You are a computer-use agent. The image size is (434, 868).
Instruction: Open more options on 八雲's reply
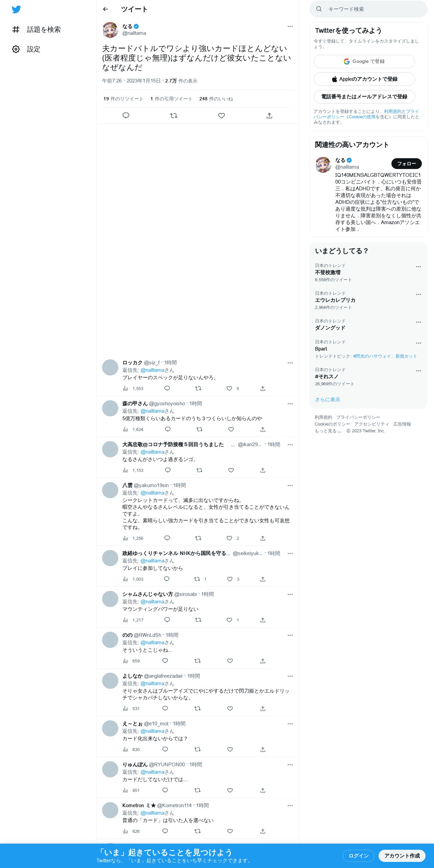point(290,485)
